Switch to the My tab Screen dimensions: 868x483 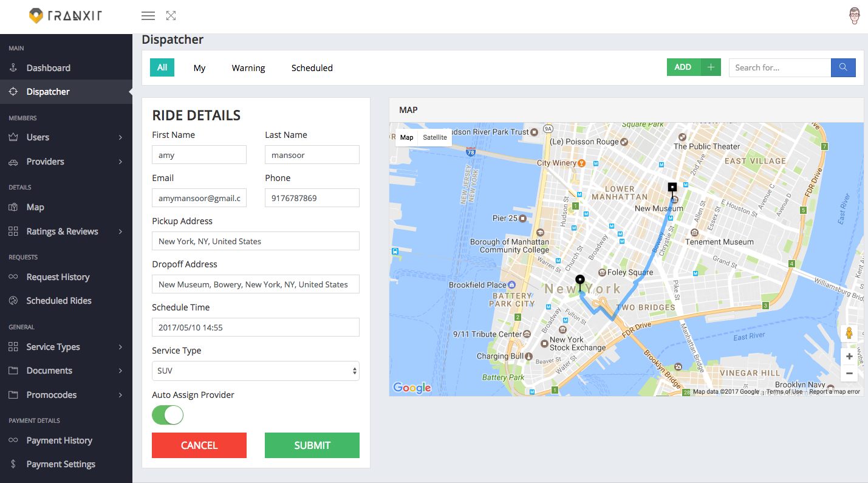[199, 68]
